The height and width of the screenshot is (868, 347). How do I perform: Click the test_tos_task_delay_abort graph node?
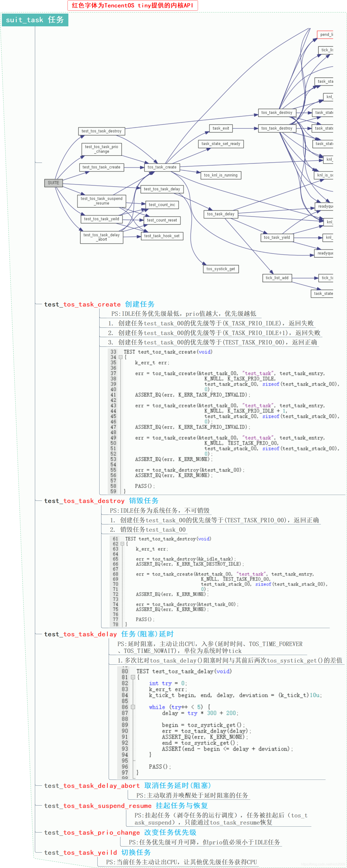[101, 237]
